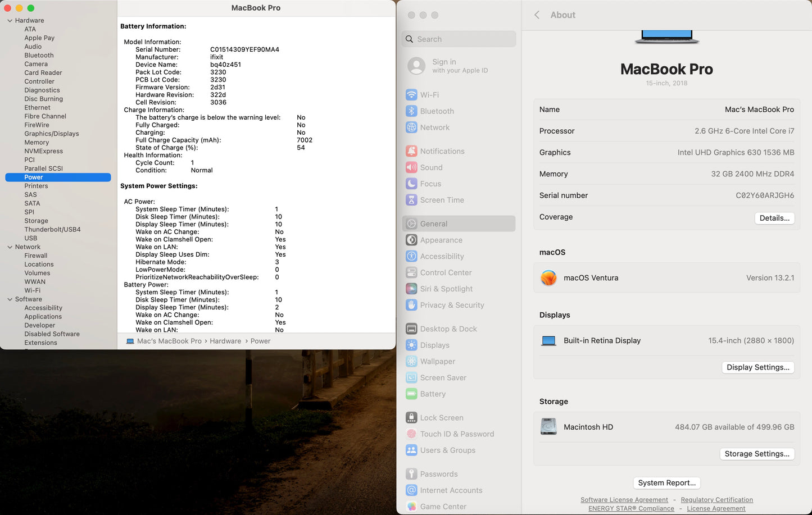The image size is (812, 515).
Task: Select Graphics/Displays in the sidebar
Action: [52, 134]
